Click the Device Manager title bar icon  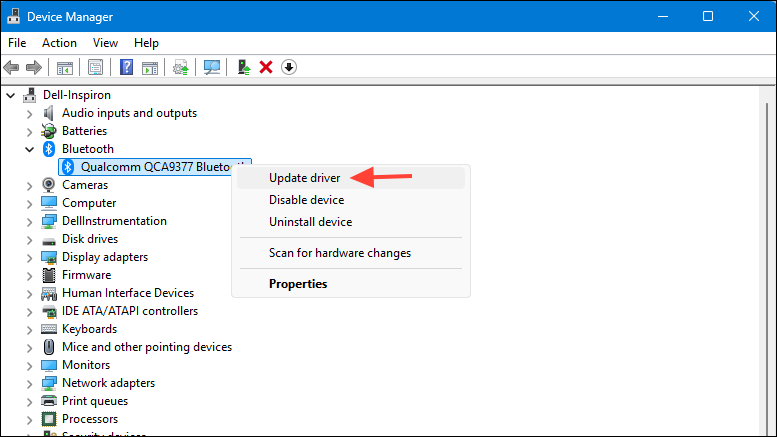[x=13, y=16]
